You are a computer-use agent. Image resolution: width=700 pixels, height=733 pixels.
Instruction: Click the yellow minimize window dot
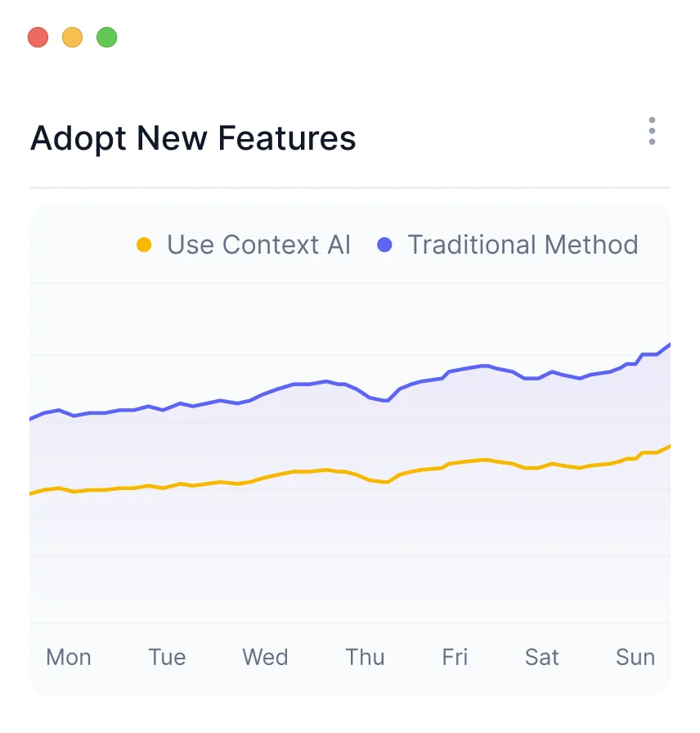(x=72, y=38)
